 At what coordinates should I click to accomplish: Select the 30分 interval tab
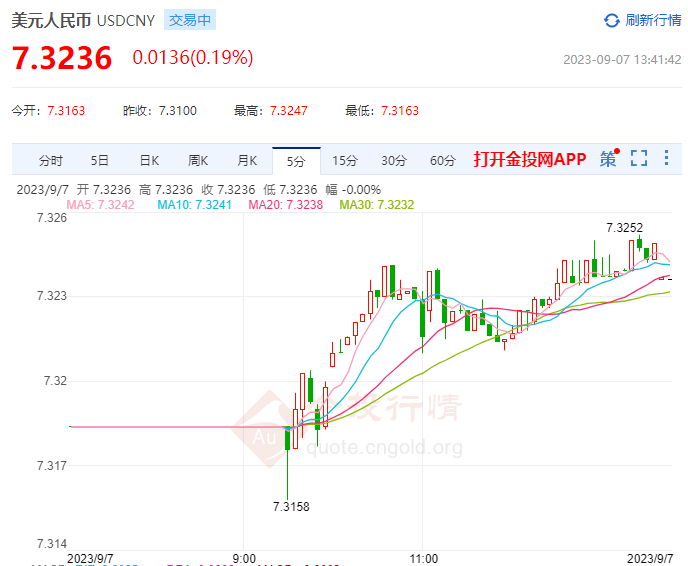[x=394, y=160]
